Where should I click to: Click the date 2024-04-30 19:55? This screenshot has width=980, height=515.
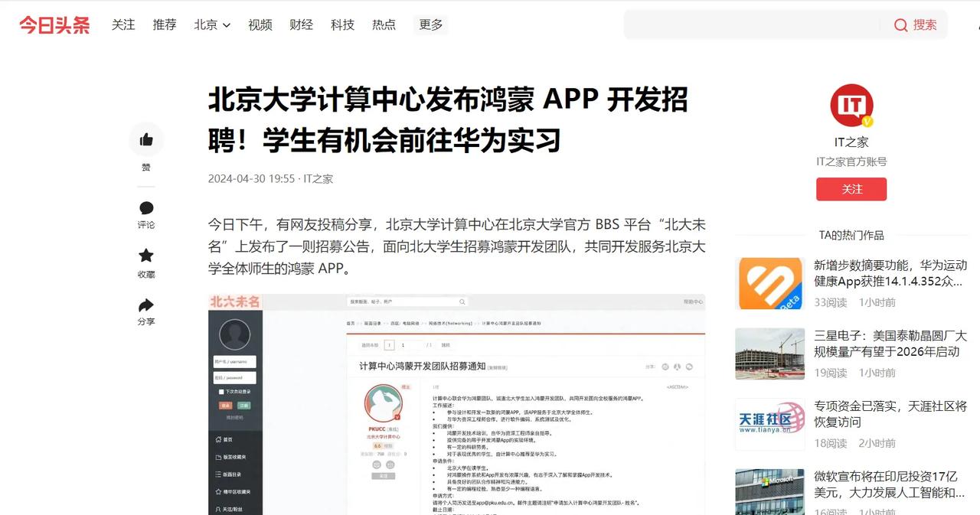coord(251,179)
